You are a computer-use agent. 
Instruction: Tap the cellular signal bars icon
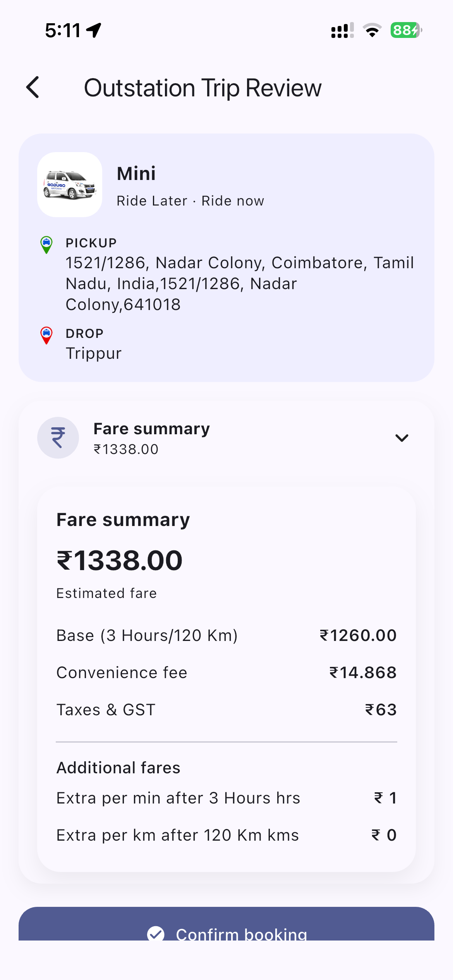click(342, 30)
